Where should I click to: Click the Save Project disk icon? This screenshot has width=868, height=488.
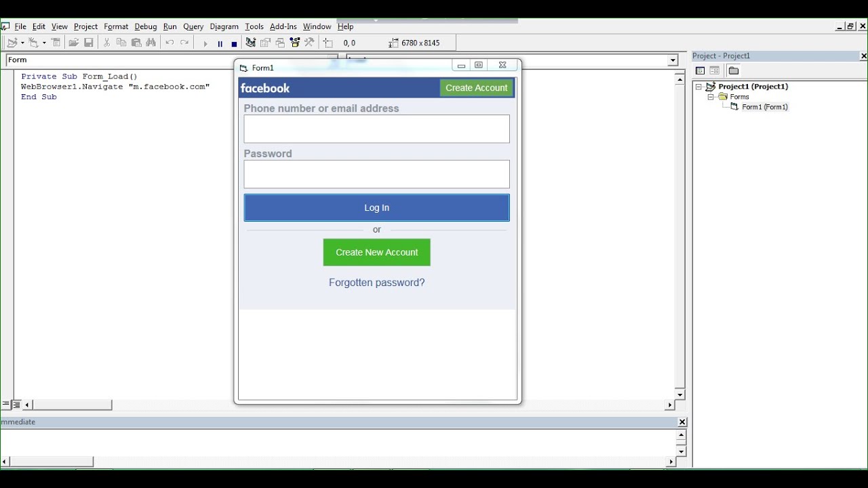click(89, 43)
